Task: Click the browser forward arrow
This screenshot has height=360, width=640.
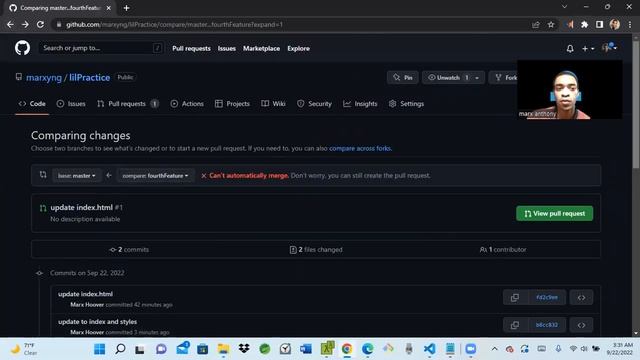Action: tap(25, 24)
